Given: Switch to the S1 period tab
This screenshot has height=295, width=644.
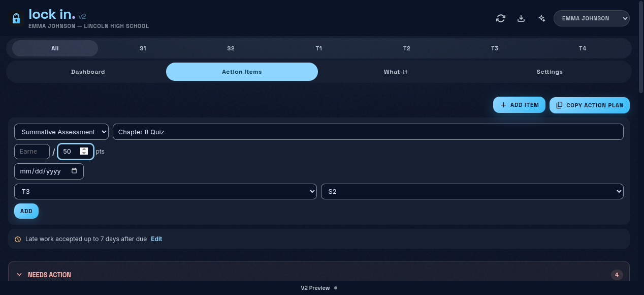Looking at the screenshot, I should pyautogui.click(x=143, y=48).
